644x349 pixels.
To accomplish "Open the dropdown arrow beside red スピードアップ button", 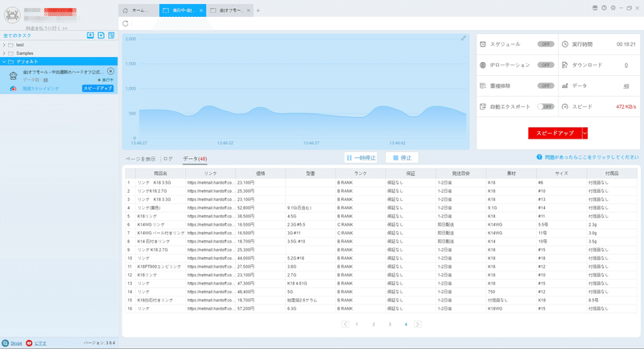I will point(585,133).
